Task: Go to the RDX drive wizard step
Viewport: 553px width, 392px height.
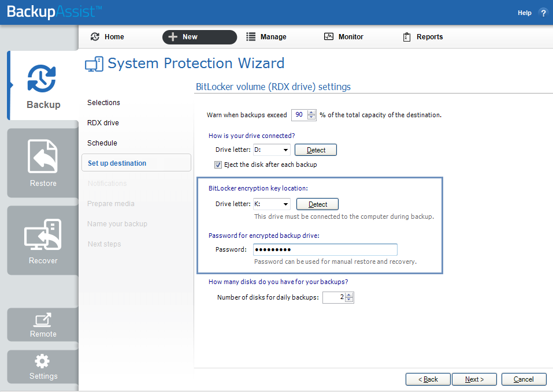Action: tap(103, 123)
